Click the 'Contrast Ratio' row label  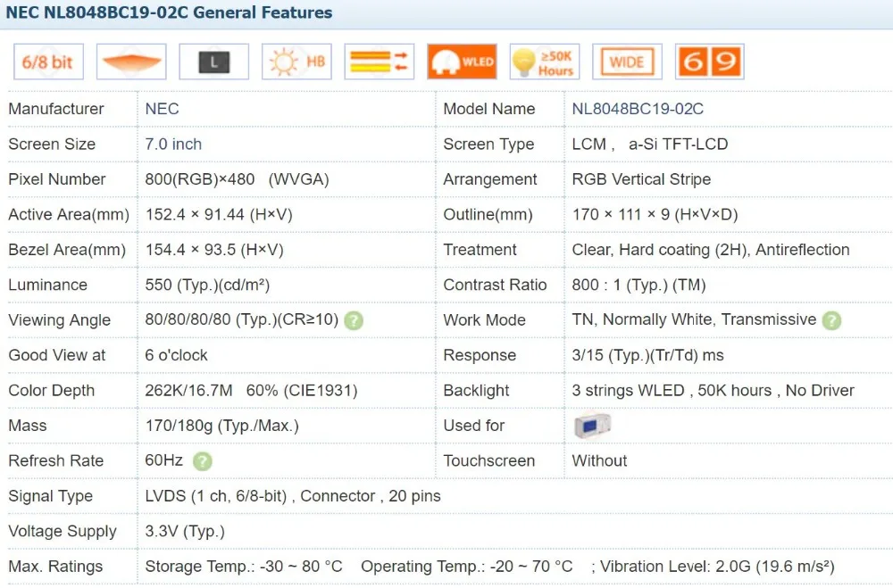(x=495, y=285)
